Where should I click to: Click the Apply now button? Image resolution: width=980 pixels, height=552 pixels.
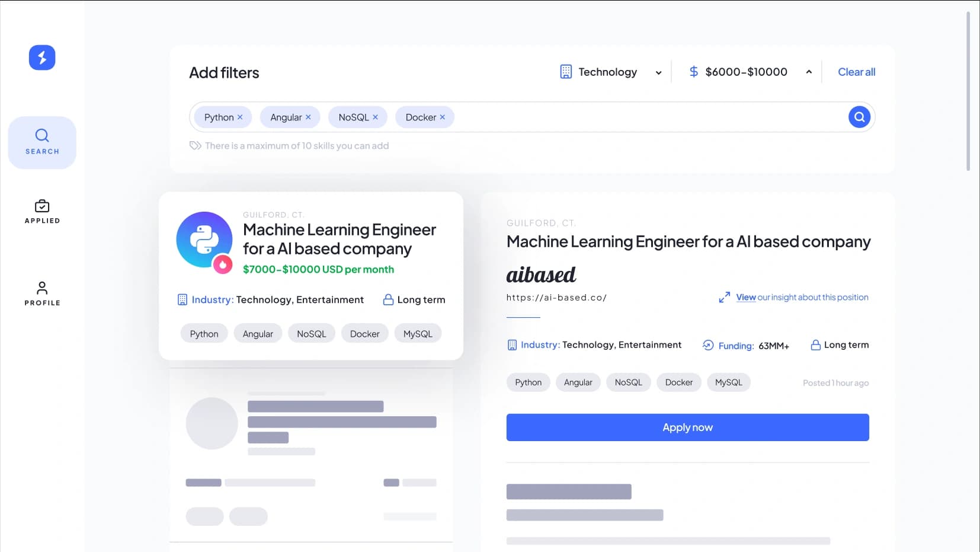point(687,427)
